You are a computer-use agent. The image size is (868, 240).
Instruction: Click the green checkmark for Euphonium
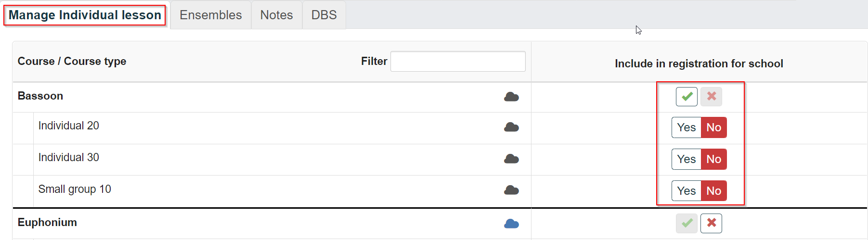687,223
